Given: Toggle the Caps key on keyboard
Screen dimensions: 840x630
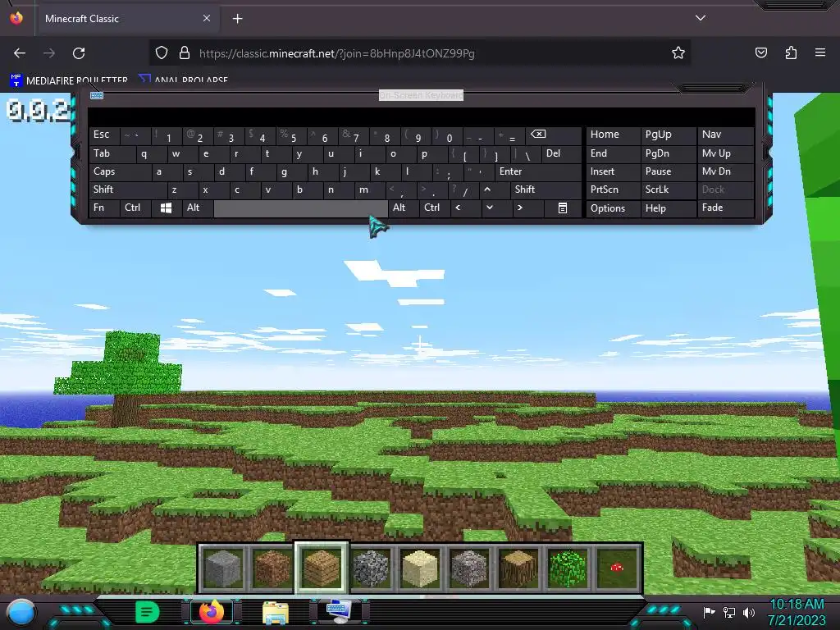Looking at the screenshot, I should click(x=119, y=171).
